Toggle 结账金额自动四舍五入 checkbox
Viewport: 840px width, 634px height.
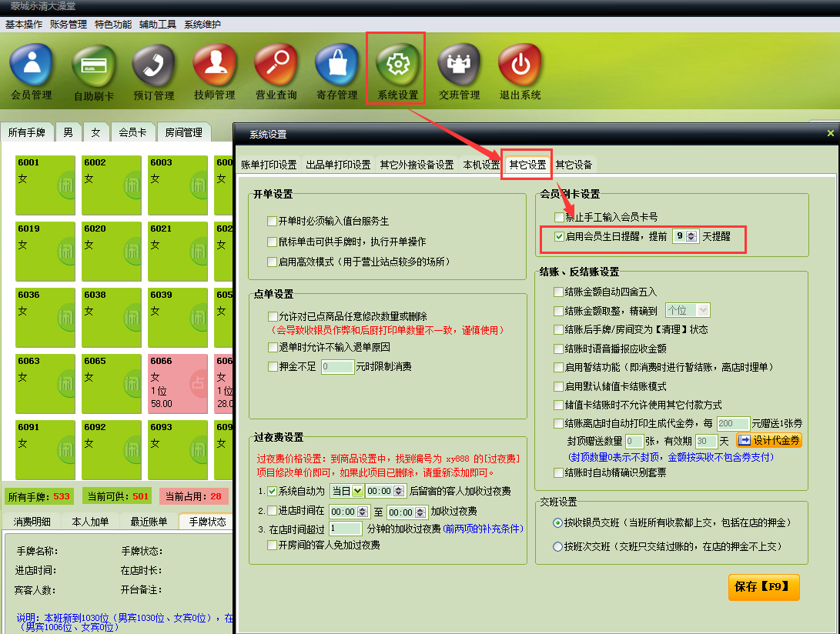[x=559, y=292]
